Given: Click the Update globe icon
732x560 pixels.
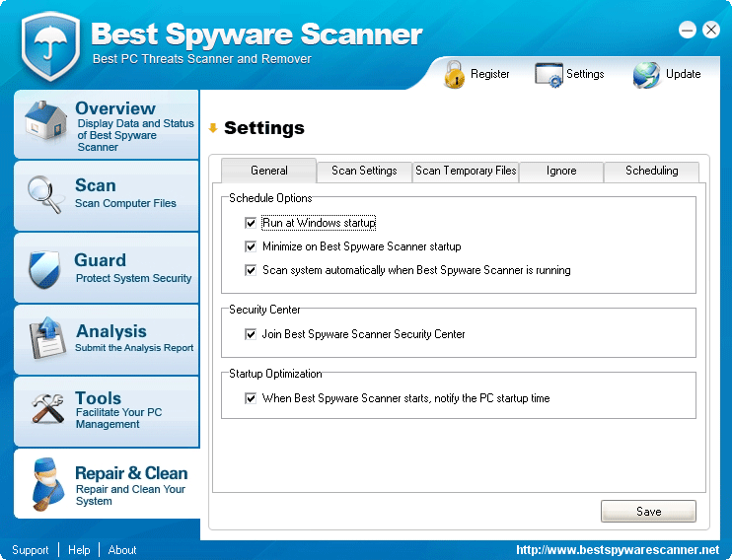Looking at the screenshot, I should (646, 75).
